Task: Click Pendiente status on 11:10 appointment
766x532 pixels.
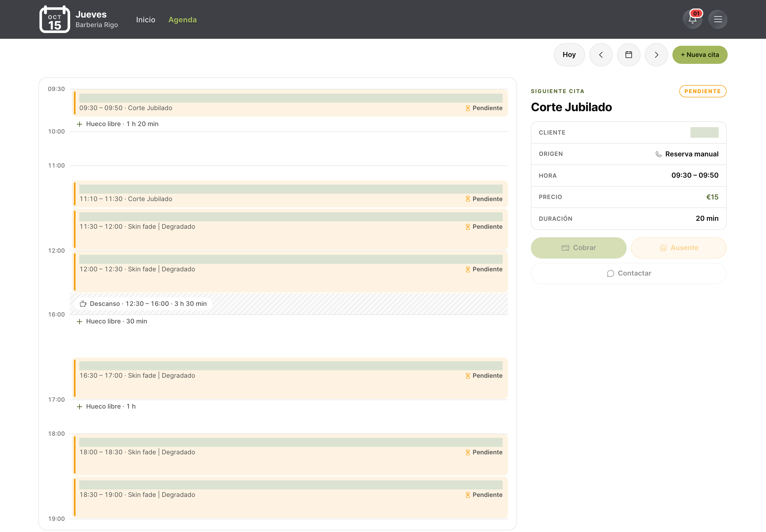Action: coord(484,199)
